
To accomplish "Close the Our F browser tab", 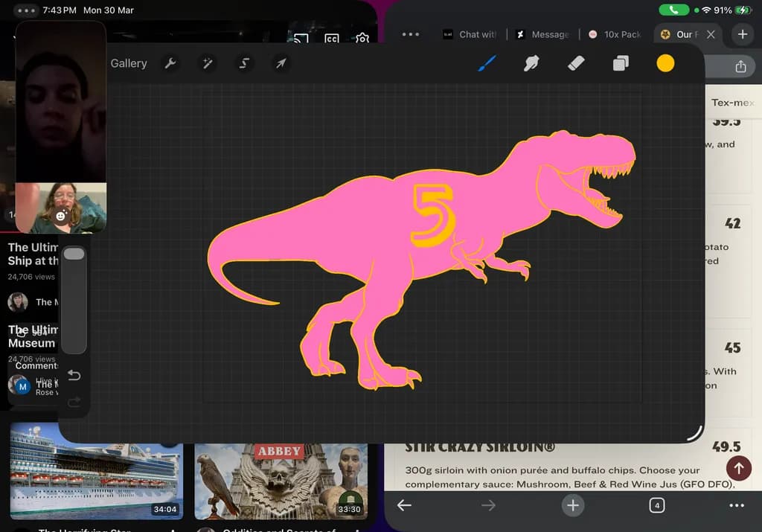I will (711, 34).
